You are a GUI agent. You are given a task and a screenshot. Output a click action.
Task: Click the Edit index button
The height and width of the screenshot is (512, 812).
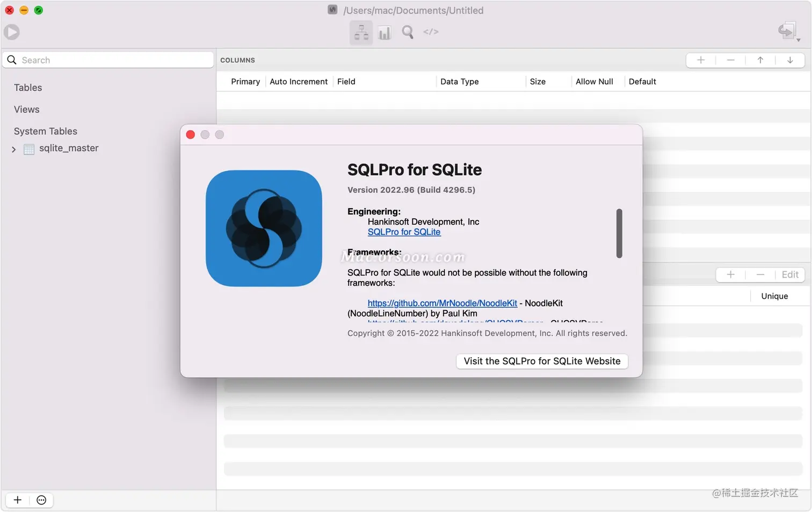790,275
